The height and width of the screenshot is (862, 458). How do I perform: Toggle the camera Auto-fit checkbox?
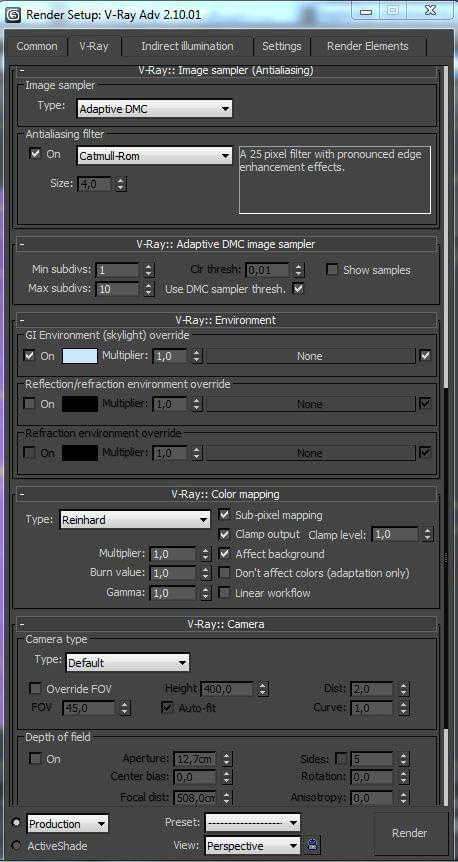tap(167, 708)
